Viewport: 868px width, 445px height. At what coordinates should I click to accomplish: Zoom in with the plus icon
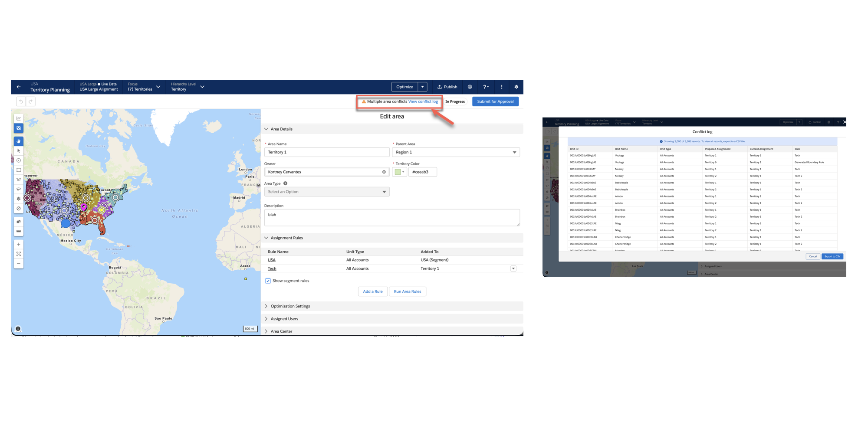pos(19,244)
